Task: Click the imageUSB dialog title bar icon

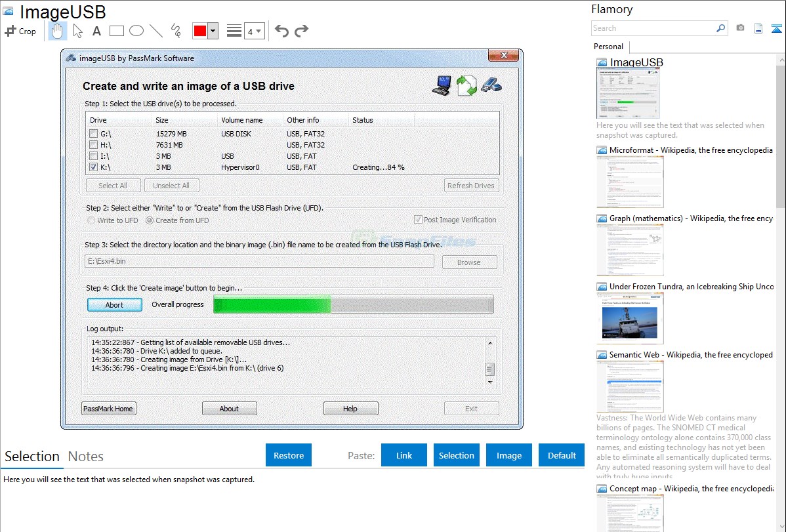Action: (71, 58)
